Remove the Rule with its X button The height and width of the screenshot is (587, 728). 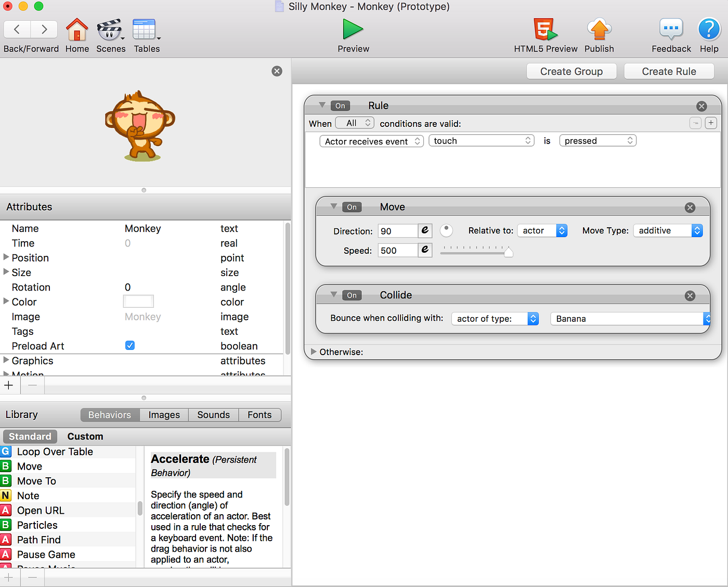pos(701,106)
